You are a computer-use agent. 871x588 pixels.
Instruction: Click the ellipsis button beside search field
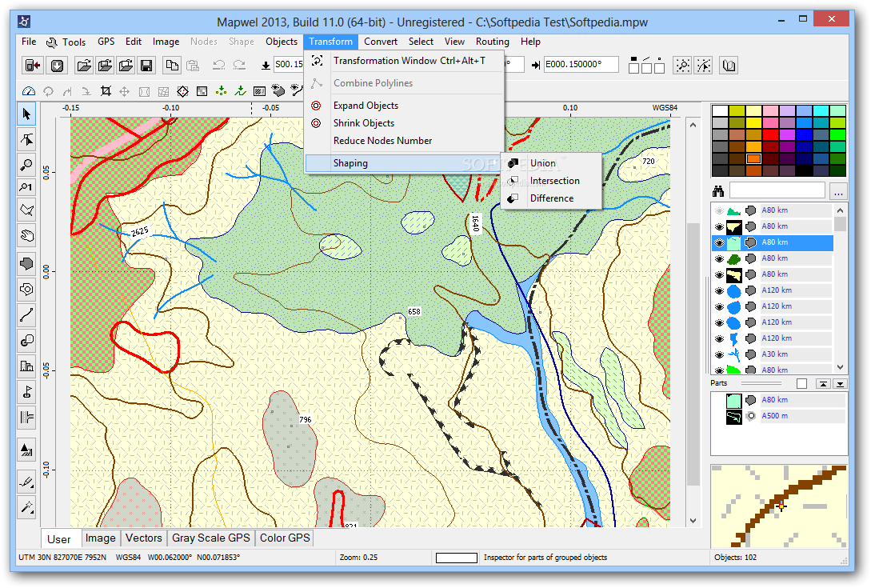[839, 192]
